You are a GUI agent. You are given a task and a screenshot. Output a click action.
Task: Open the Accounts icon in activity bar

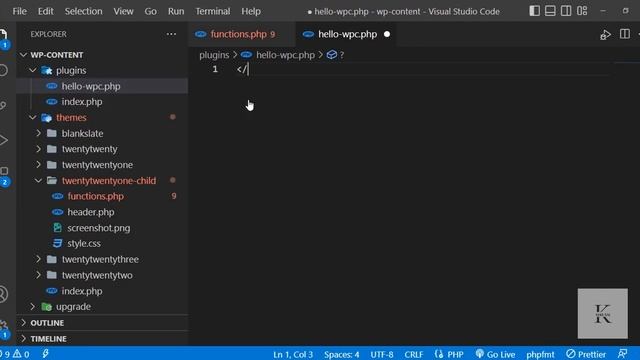3,294
